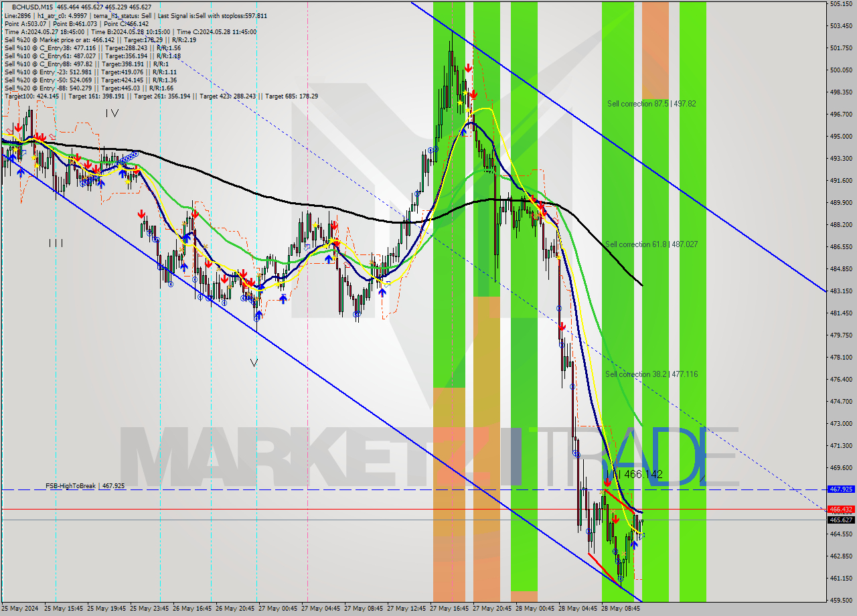Click 488.200 on the price scale
Viewport: 857px width, 616px height.
(840, 225)
